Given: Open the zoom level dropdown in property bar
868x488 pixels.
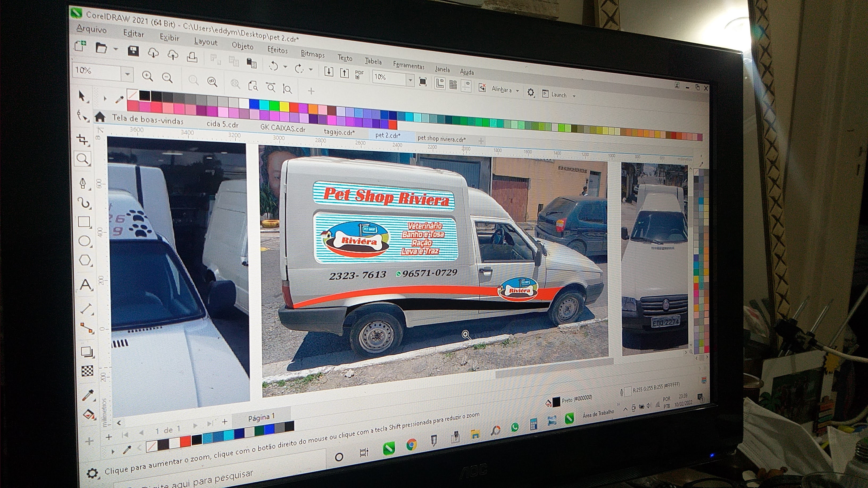Looking at the screenshot, I should [127, 74].
